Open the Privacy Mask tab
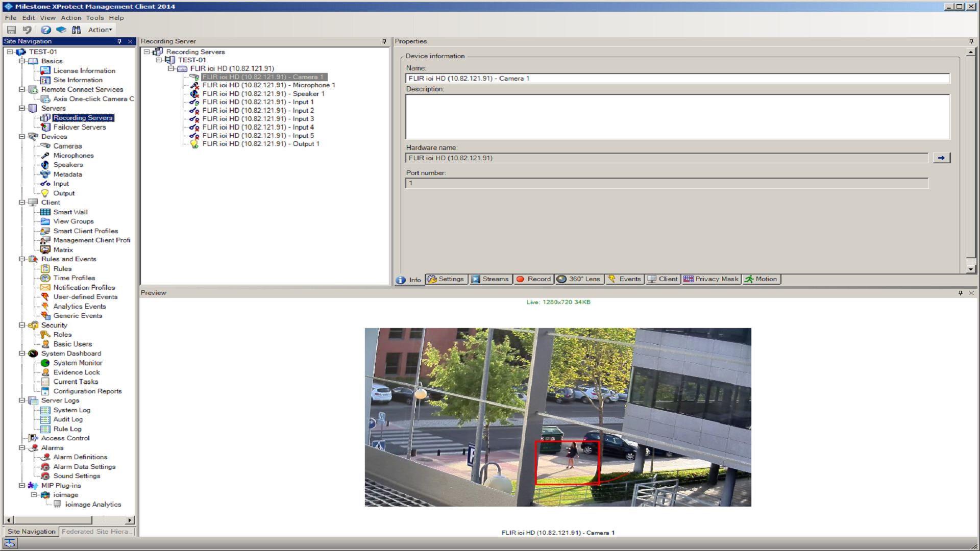 (x=711, y=279)
